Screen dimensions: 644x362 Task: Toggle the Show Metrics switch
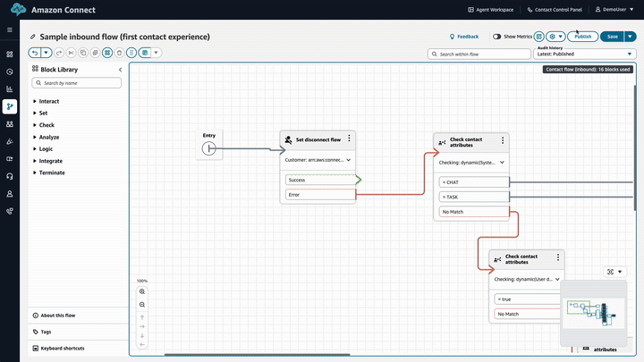[497, 37]
